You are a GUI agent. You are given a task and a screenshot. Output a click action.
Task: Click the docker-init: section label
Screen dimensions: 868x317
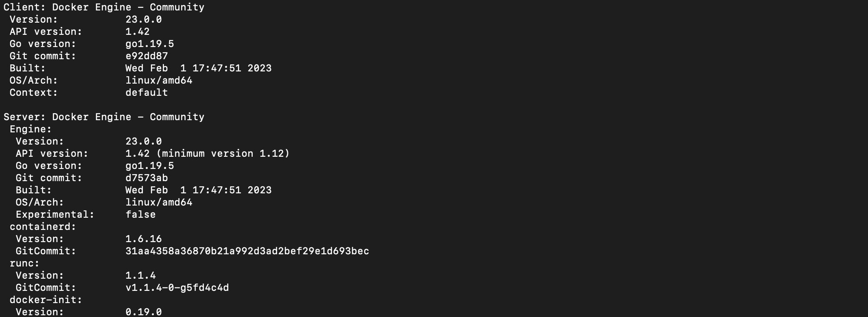point(46,300)
